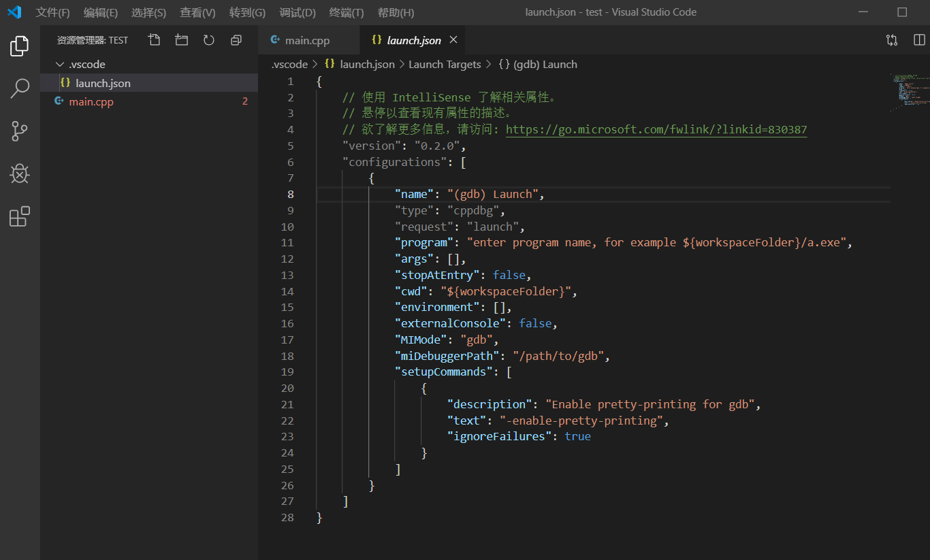Click the false value of stopAtEntry
Viewport: 930px width, 560px height.
click(509, 275)
